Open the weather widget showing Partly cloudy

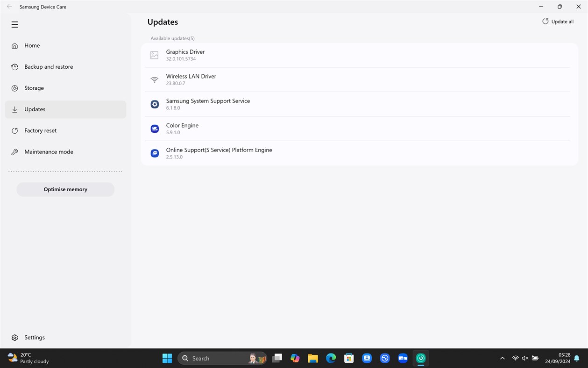[27, 358]
